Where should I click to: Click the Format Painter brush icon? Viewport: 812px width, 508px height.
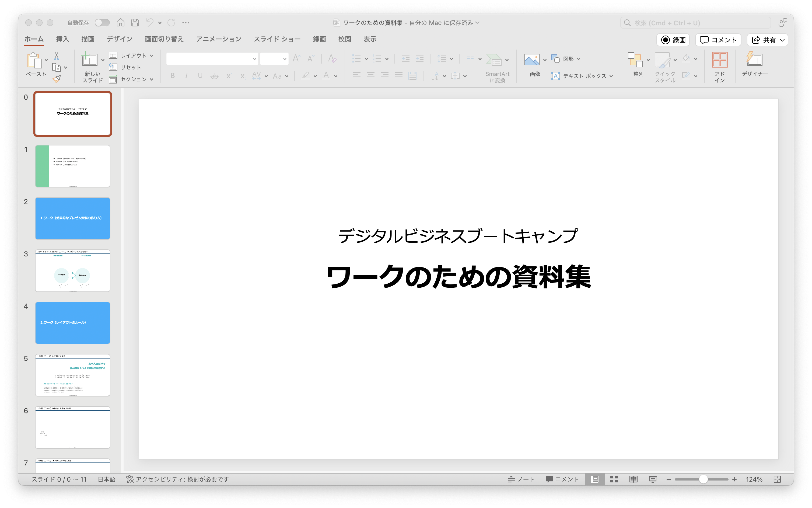57,79
